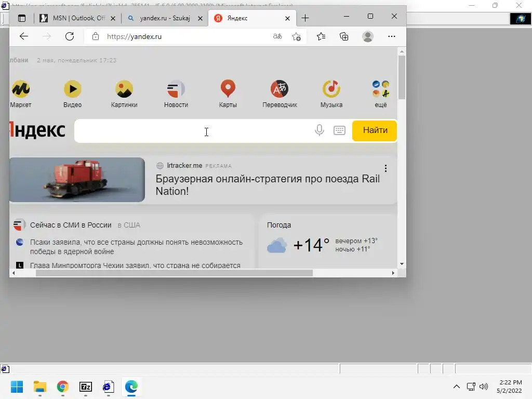532x399 pixels.
Task: Click the horizontal scrollbar thumb
Action: (174, 273)
